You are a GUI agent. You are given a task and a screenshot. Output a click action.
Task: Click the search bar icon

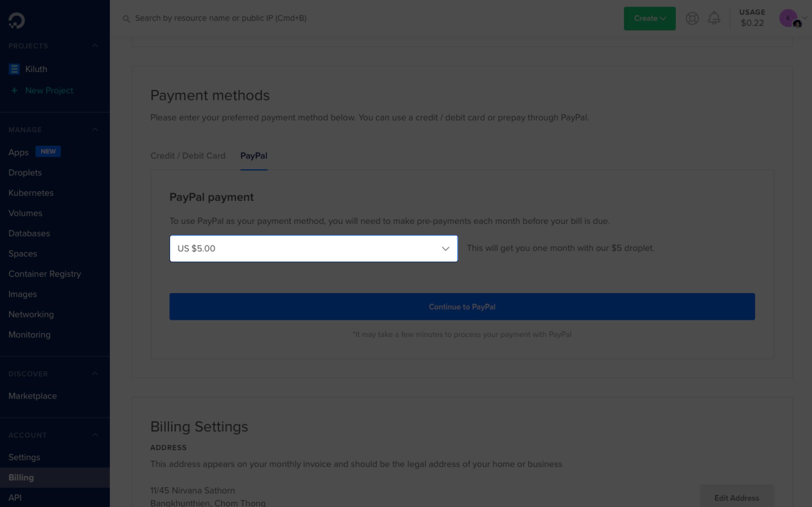point(127,19)
